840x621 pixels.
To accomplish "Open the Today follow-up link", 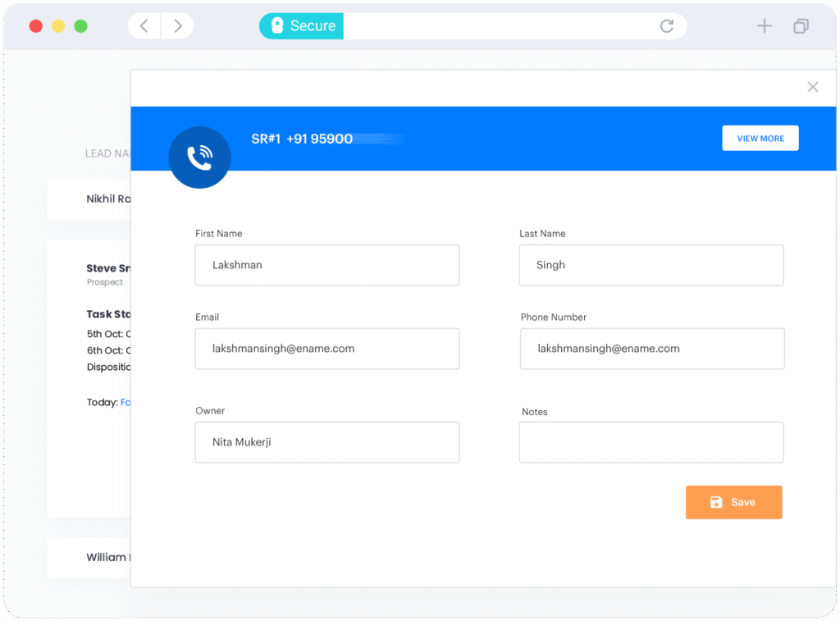I will click(x=125, y=402).
